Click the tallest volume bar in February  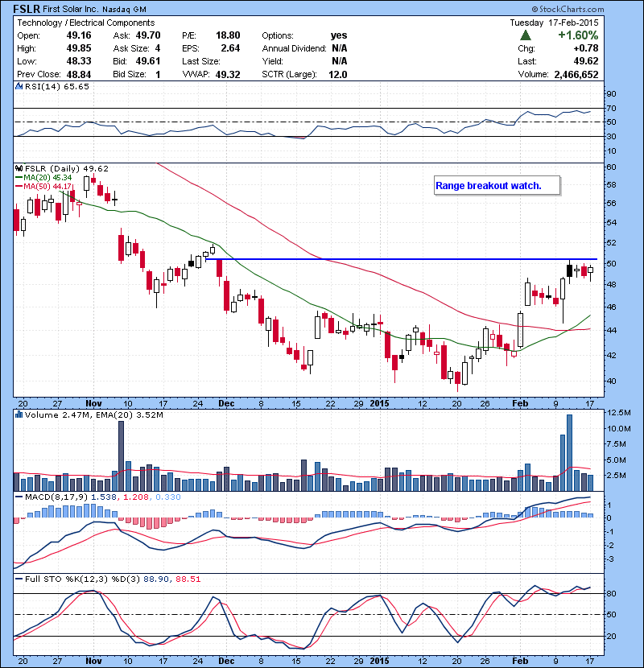pos(569,453)
